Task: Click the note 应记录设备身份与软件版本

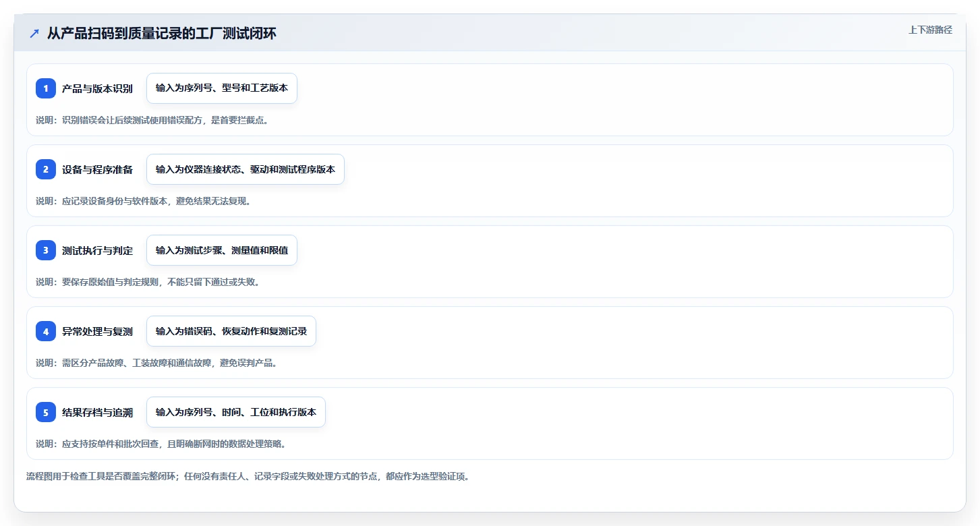Action: point(143,201)
